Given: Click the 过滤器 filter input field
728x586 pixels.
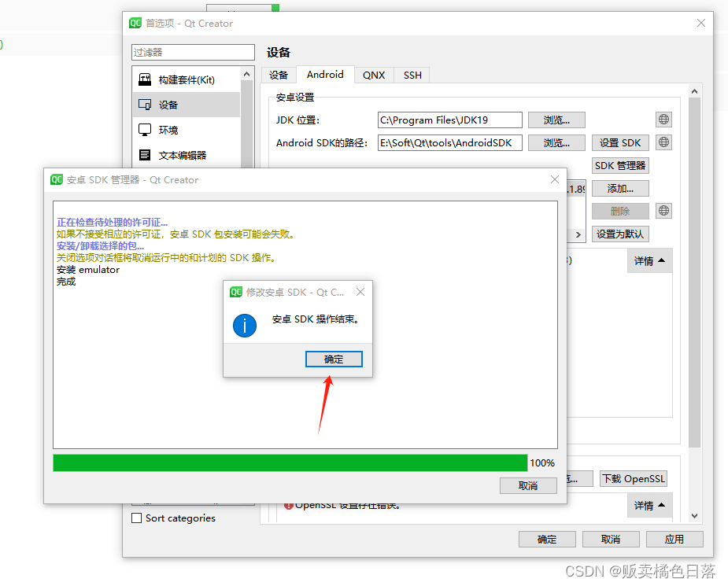Looking at the screenshot, I should coord(193,52).
